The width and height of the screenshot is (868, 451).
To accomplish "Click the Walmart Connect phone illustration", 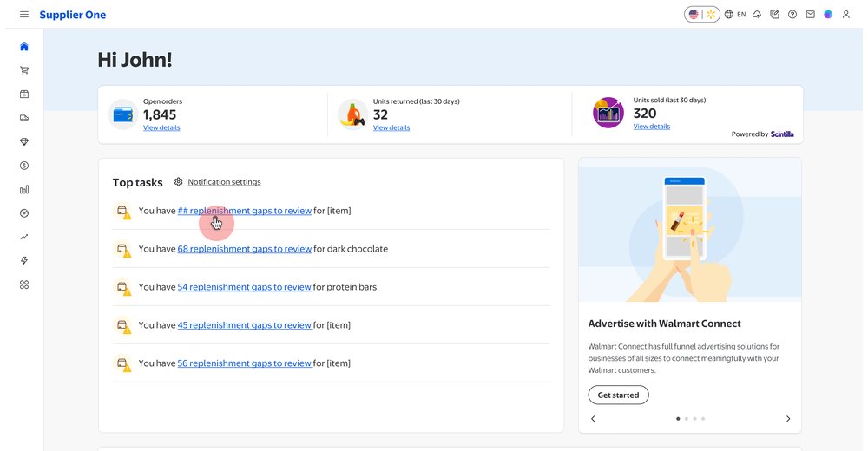I will tap(690, 230).
